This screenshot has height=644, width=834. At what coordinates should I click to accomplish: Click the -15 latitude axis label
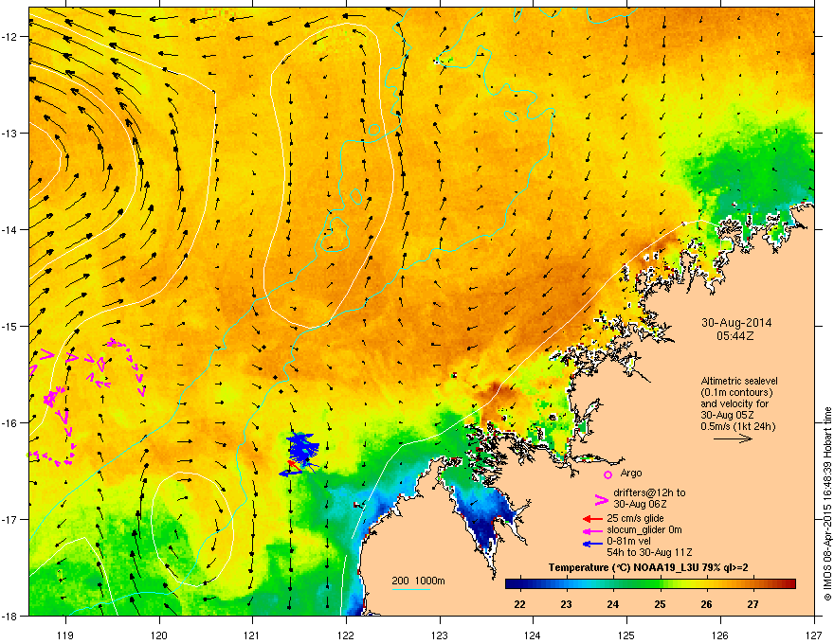pos(10,326)
